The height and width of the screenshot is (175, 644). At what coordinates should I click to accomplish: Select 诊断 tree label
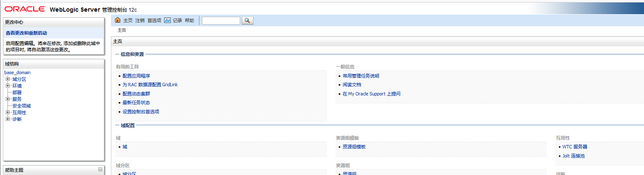click(x=17, y=119)
